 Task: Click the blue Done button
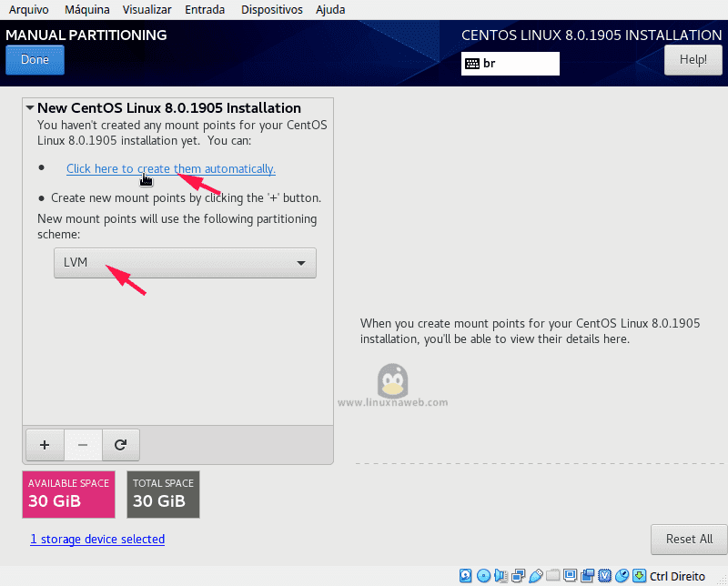[35, 60]
